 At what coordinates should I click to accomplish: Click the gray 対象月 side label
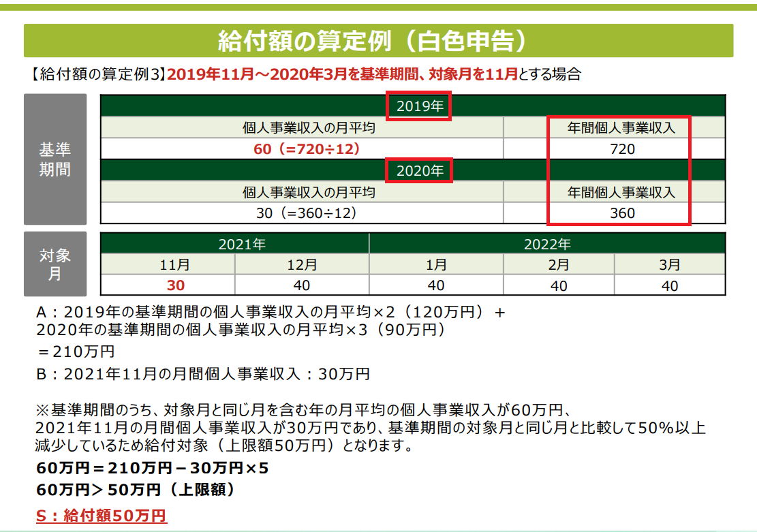55,264
